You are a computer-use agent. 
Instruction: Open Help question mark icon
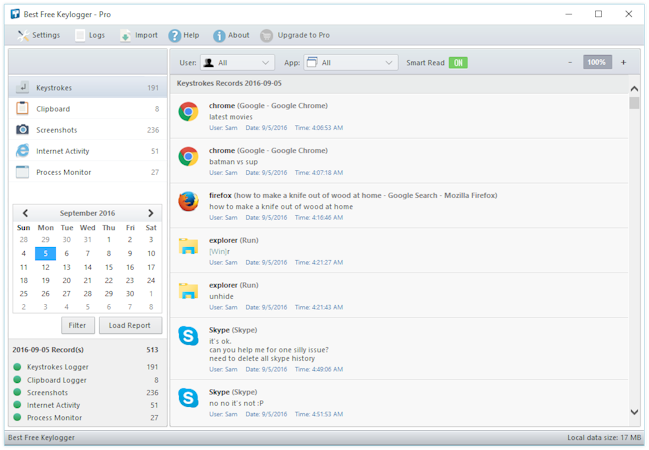coord(175,36)
